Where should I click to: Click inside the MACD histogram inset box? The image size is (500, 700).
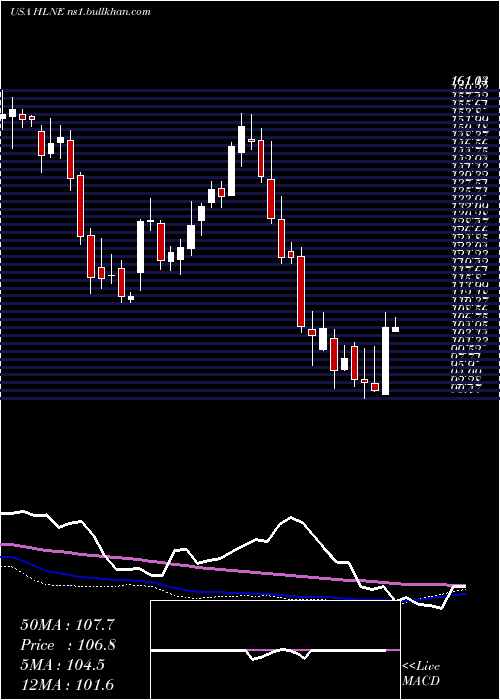point(275,650)
